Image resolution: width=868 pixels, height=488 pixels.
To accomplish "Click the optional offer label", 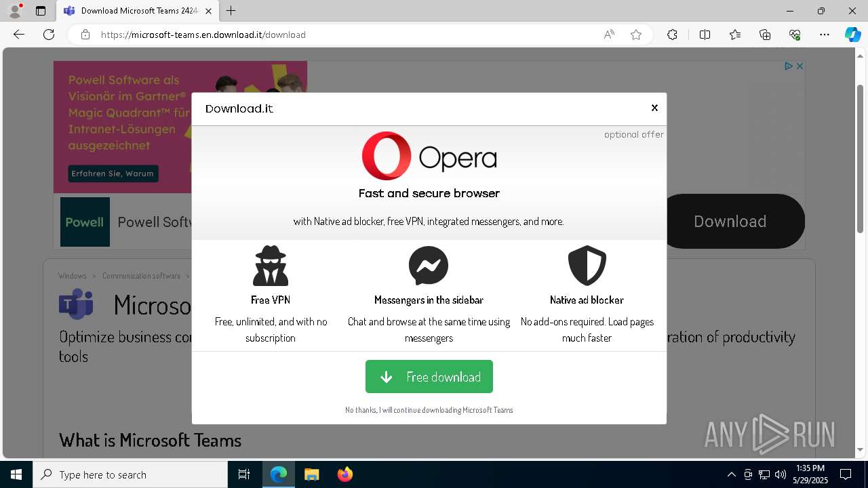I will (x=634, y=134).
